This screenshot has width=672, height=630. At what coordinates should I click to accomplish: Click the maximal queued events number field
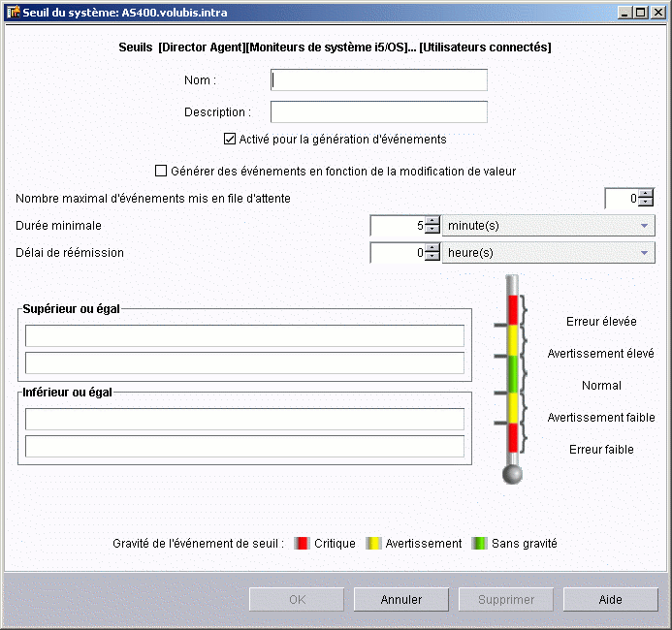pos(622,199)
